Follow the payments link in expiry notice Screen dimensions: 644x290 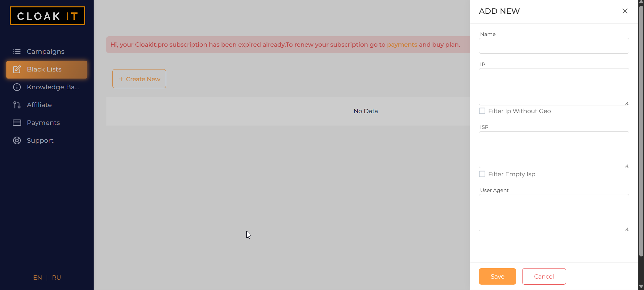pos(402,45)
